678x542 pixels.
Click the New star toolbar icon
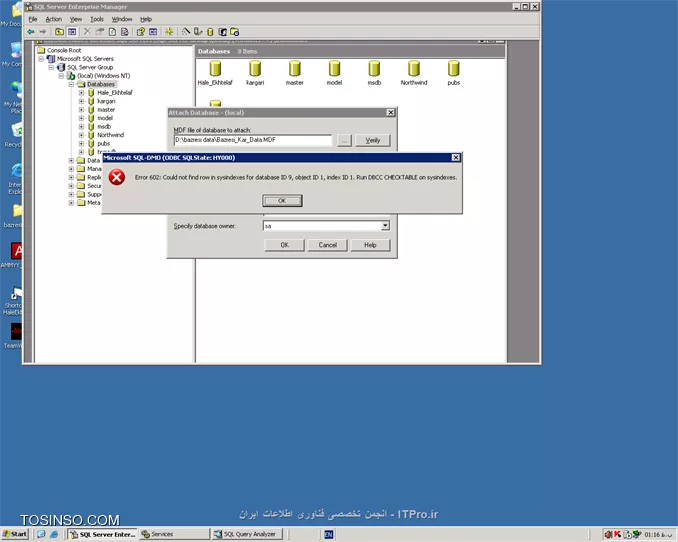pos(169,32)
